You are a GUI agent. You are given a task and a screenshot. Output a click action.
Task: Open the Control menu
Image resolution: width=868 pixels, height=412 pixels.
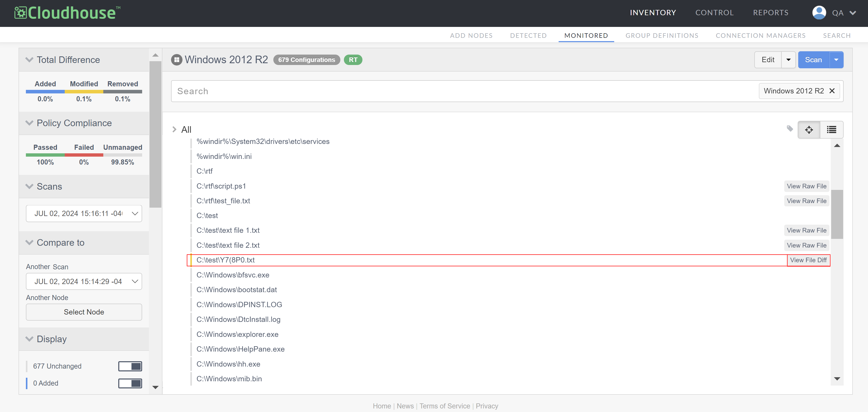(x=715, y=13)
